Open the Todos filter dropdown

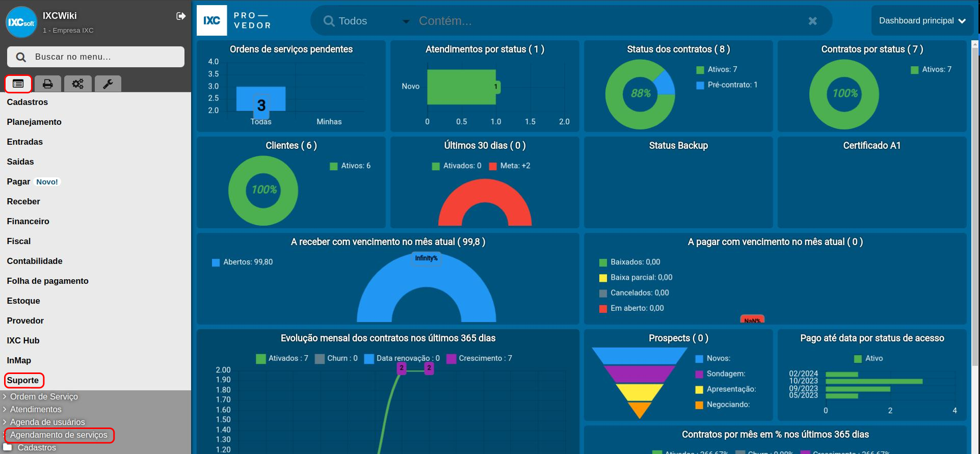373,21
